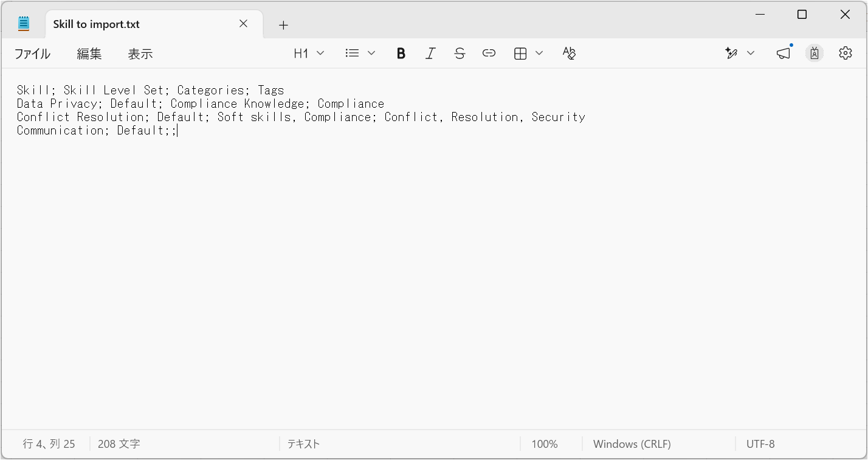
Task: Open the account profile icon
Action: 815,54
